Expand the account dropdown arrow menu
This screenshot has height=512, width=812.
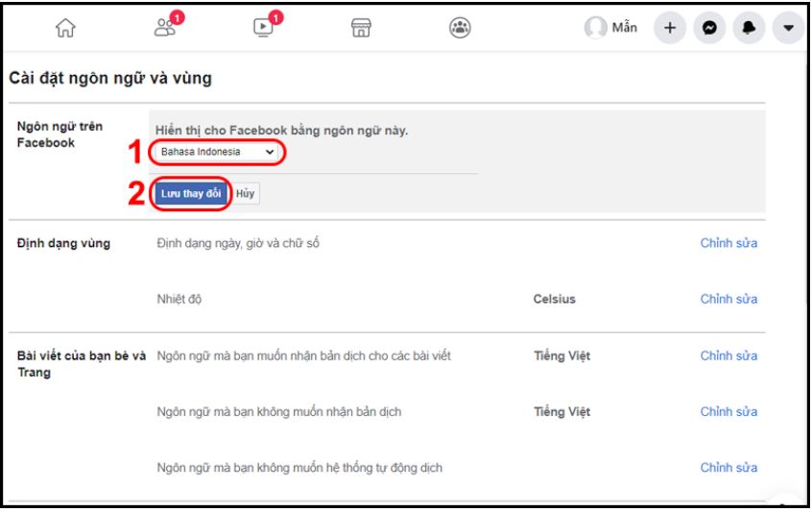[788, 28]
